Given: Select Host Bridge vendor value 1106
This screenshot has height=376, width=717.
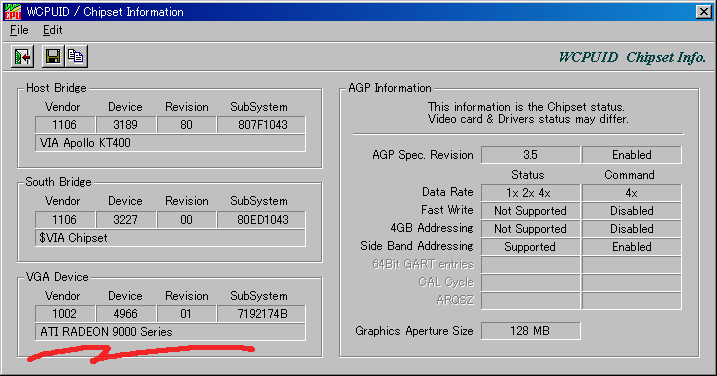Looking at the screenshot, I should (x=65, y=125).
